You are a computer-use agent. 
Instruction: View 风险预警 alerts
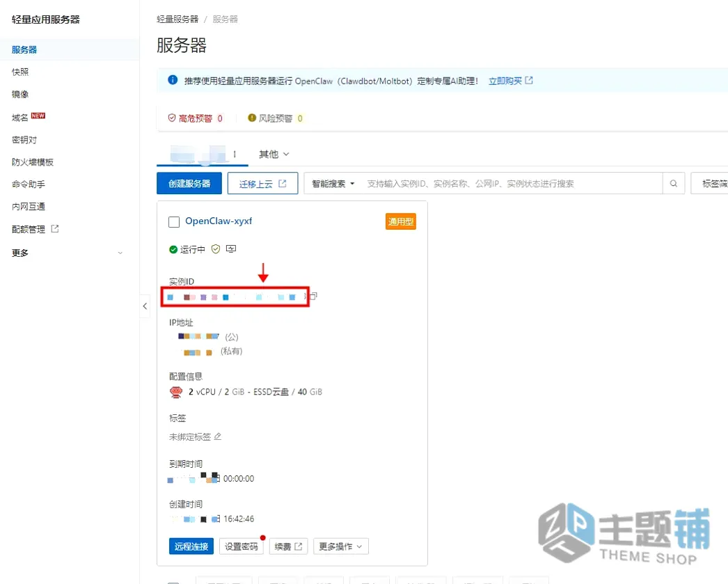pyautogui.click(x=276, y=118)
